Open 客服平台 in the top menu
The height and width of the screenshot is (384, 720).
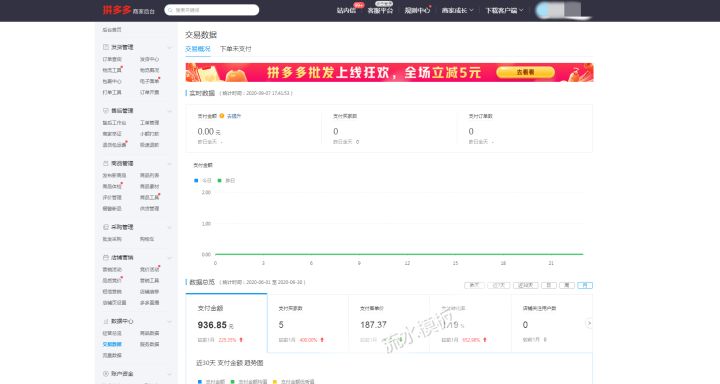tap(380, 10)
